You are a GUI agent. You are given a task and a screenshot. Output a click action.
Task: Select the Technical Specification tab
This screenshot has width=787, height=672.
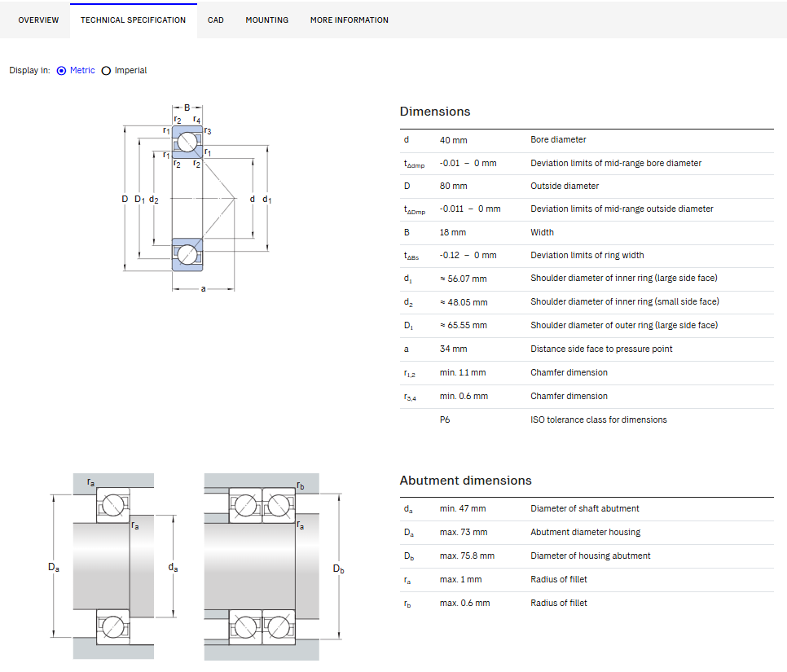click(133, 20)
